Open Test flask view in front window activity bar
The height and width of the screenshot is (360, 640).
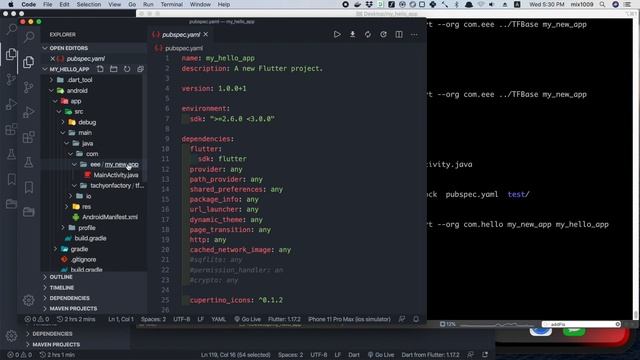click(x=29, y=162)
